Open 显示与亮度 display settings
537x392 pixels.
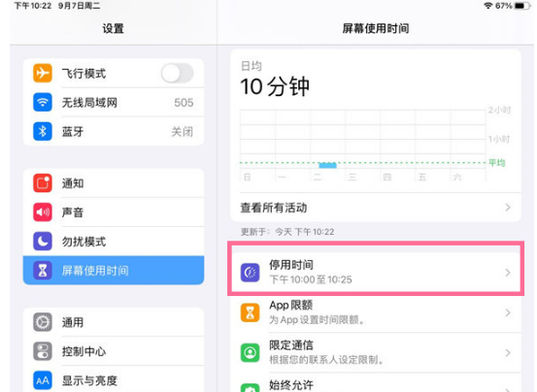tap(114, 380)
